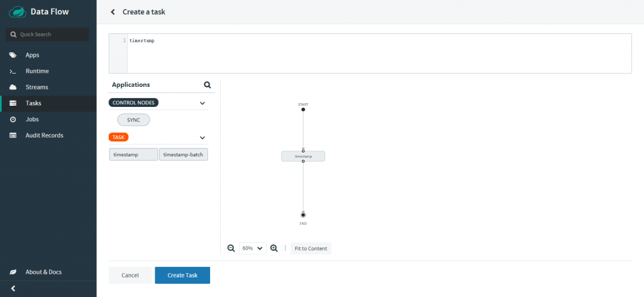Go to Runtime in the sidebar
The height and width of the screenshot is (297, 644).
(37, 71)
